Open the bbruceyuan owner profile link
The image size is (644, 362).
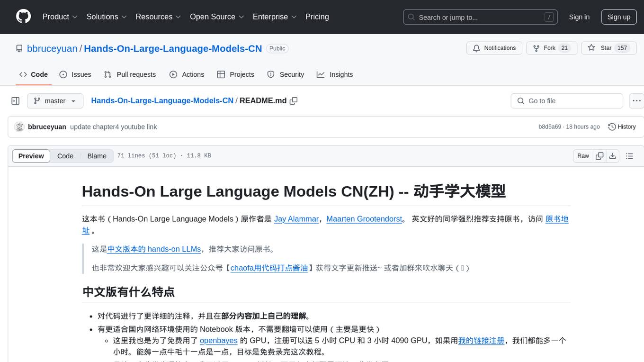coord(52,48)
